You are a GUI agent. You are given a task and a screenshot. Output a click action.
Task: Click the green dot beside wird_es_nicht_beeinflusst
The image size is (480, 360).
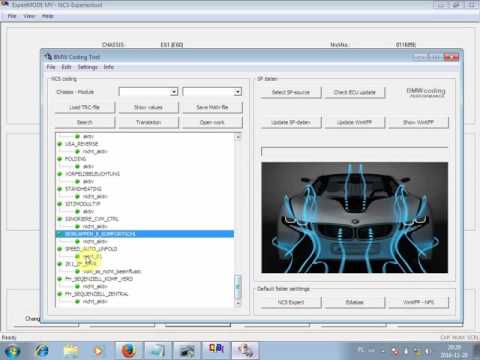coord(77,271)
